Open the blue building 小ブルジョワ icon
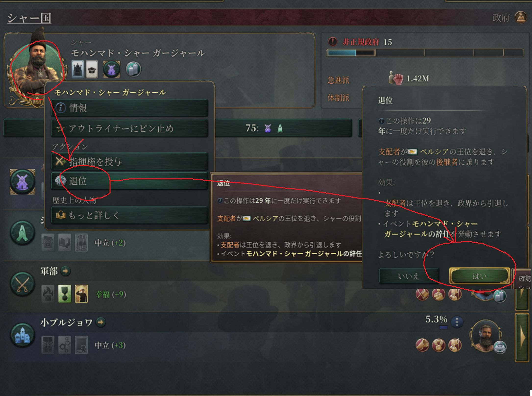The height and width of the screenshot is (396, 532). point(22,335)
